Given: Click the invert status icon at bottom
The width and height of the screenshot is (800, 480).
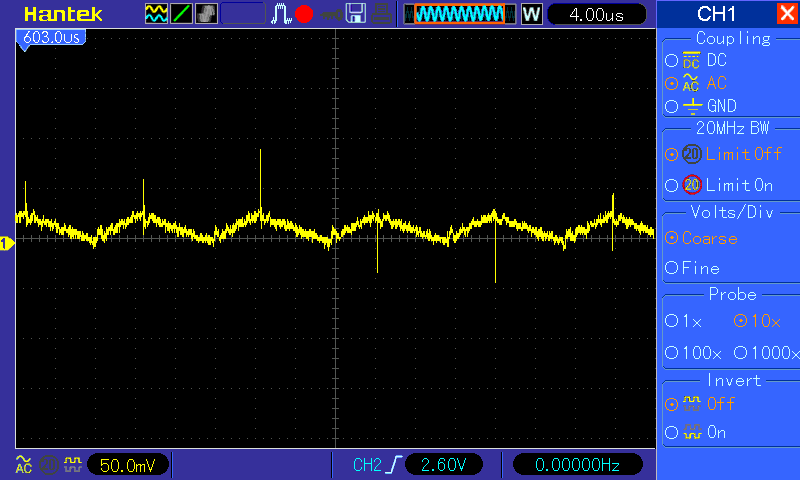Looking at the screenshot, I should point(73,464).
